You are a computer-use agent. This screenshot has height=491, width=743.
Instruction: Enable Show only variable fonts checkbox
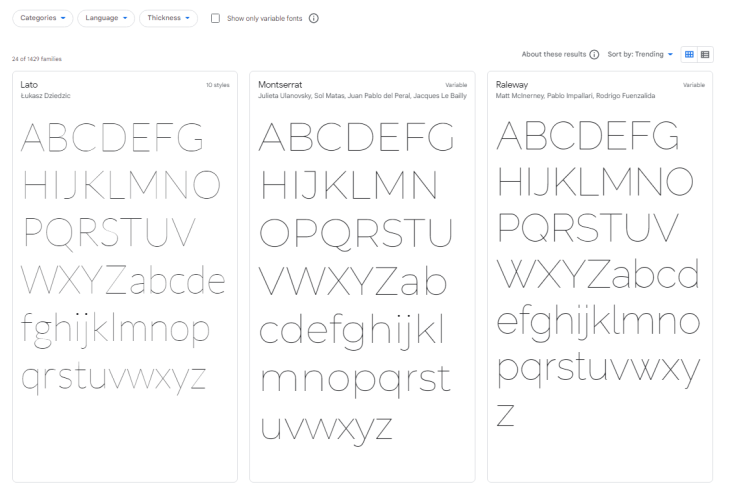pos(216,18)
